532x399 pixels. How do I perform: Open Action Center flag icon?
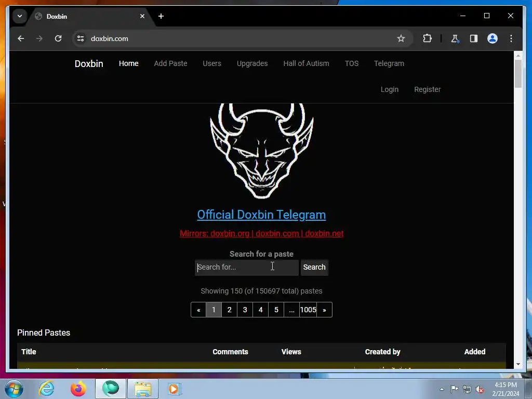(x=454, y=389)
